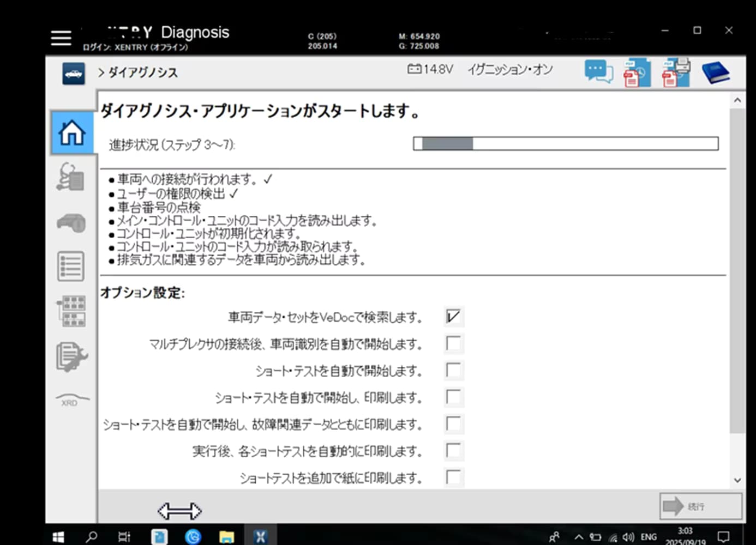Click the vehicle selection car icon
Image resolution: width=756 pixels, height=545 pixels.
[x=74, y=74]
